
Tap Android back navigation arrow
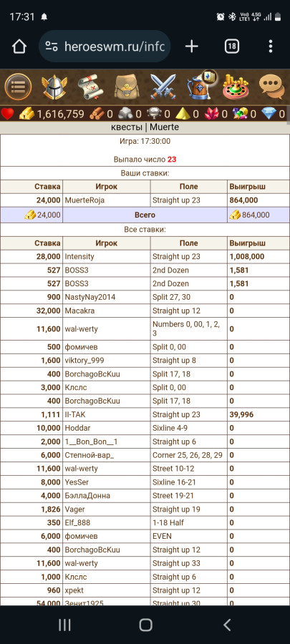pyautogui.click(x=227, y=625)
